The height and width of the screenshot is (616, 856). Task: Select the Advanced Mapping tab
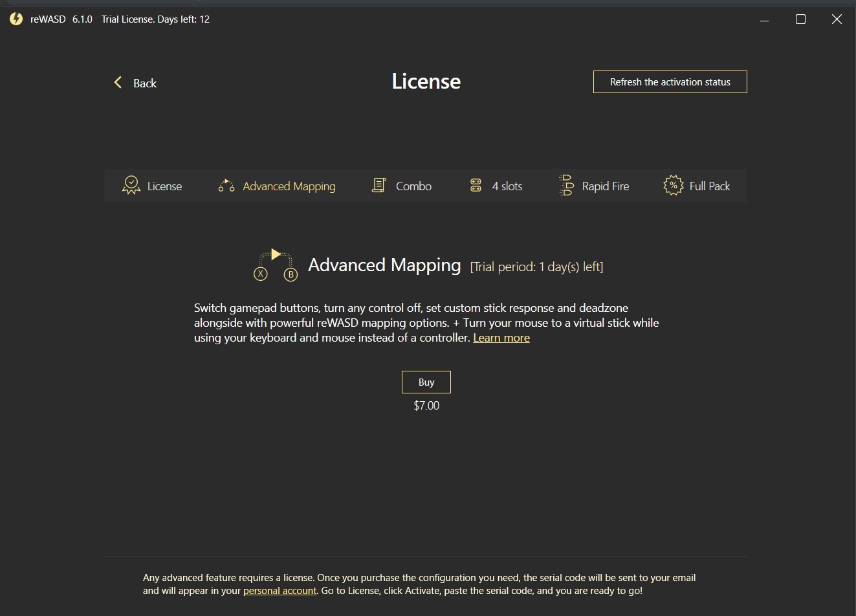point(277,186)
